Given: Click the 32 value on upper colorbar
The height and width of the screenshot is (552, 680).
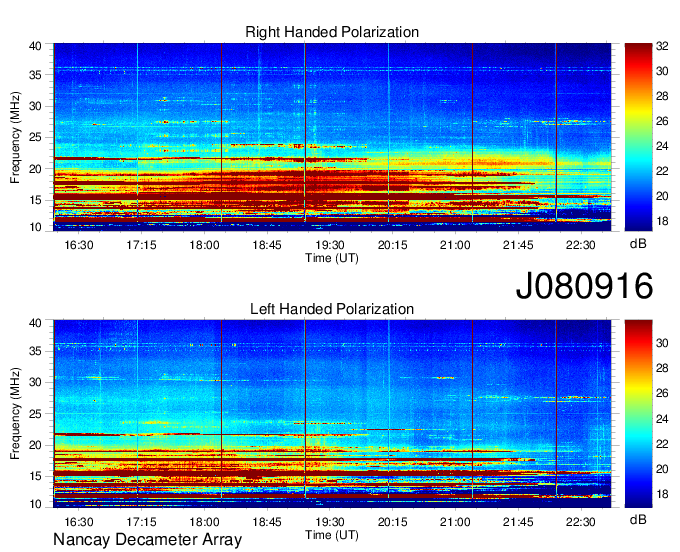Looking at the screenshot, I should [x=662, y=46].
